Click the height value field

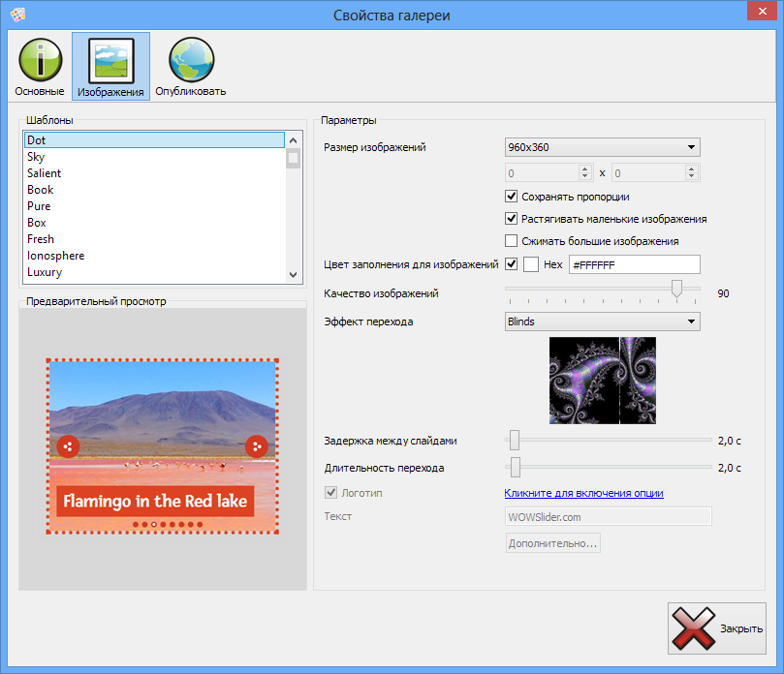tap(648, 173)
